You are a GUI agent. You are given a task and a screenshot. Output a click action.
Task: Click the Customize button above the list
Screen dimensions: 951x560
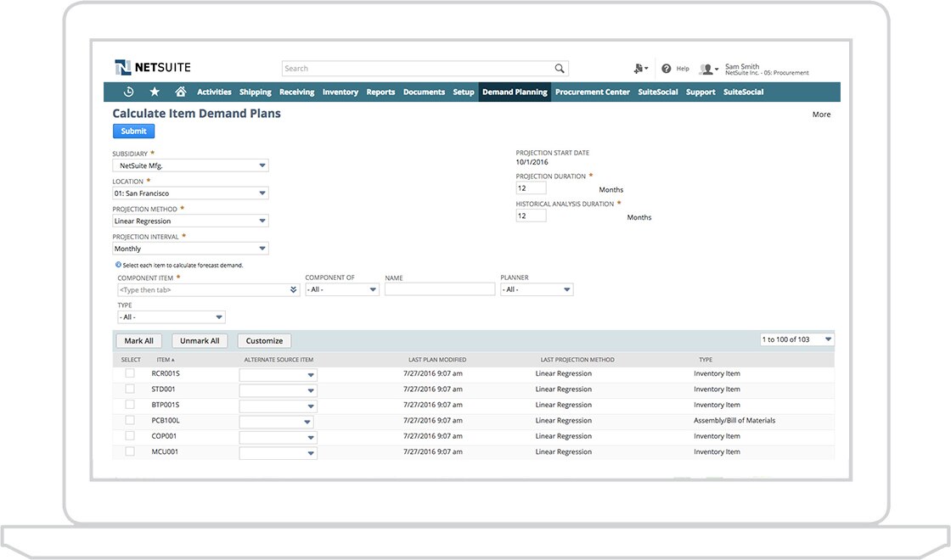coord(265,340)
